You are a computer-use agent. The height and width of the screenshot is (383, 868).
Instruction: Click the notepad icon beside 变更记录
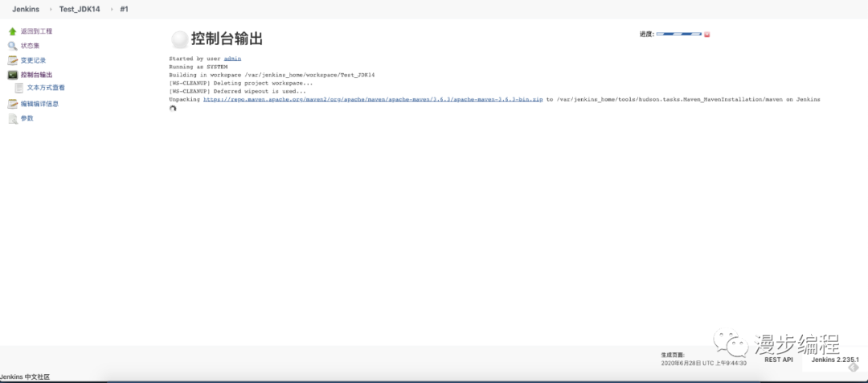pos(12,60)
